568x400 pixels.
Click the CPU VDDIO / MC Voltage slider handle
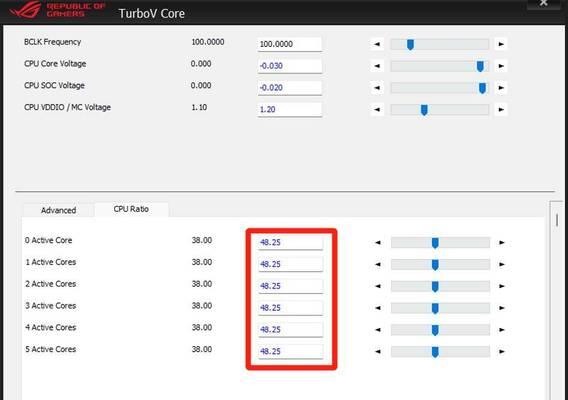424,110
